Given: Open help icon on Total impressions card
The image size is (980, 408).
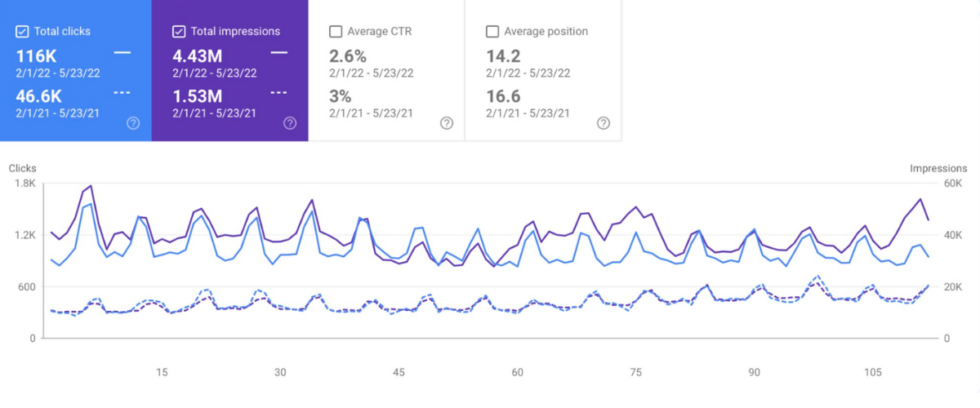Looking at the screenshot, I should [289, 123].
